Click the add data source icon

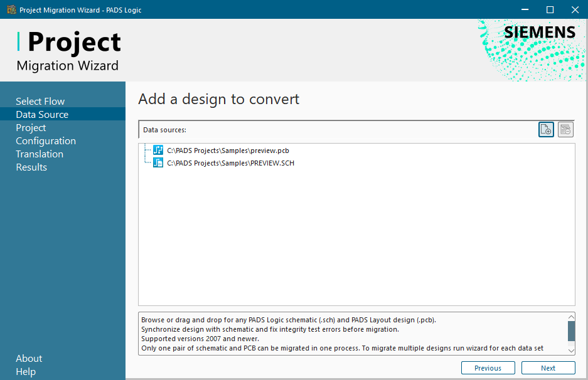pos(546,130)
